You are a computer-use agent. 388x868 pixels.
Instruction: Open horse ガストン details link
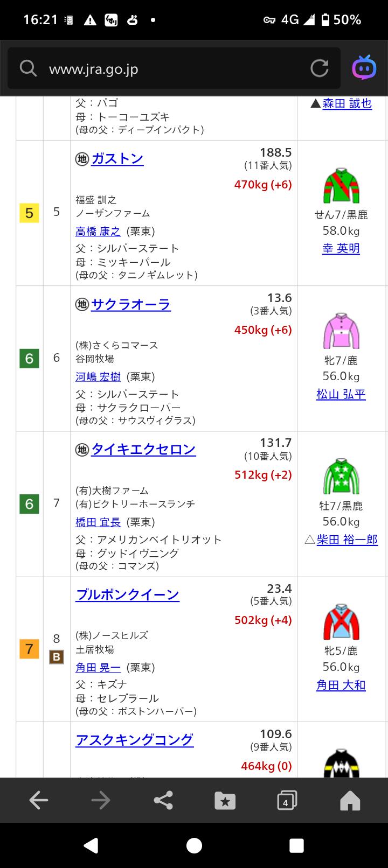coord(117,159)
